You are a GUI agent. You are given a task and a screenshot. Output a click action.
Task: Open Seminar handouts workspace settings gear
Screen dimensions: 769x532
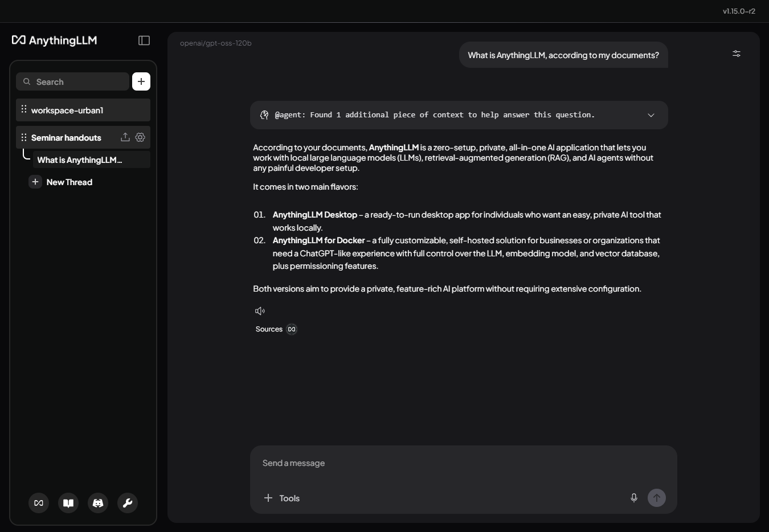[140, 137]
